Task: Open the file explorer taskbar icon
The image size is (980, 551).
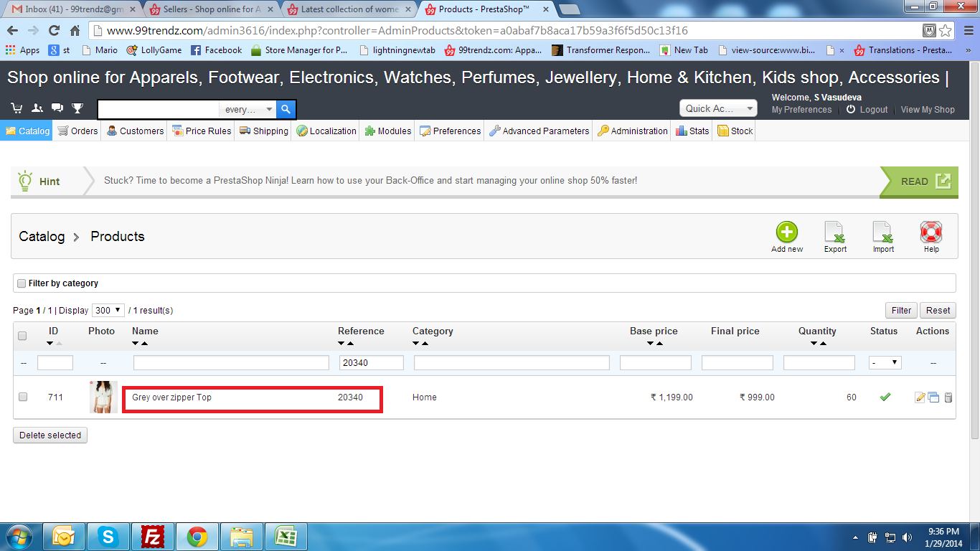Action: (x=242, y=536)
